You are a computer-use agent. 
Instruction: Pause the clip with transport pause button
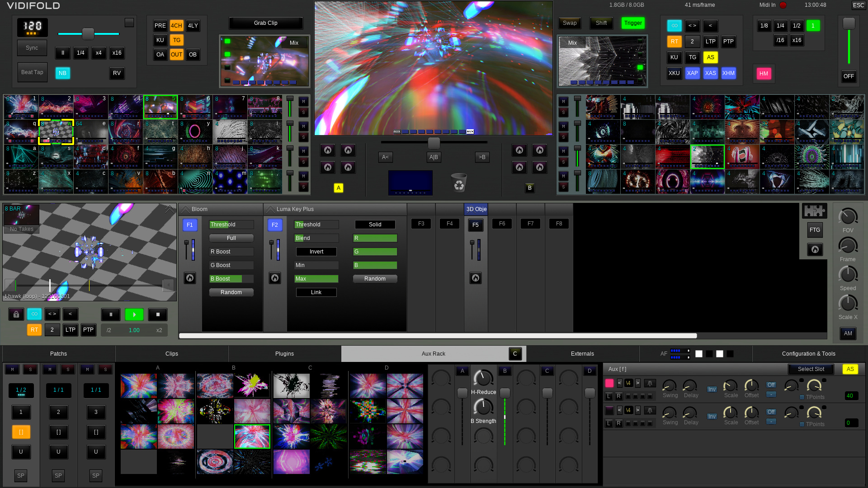111,314
